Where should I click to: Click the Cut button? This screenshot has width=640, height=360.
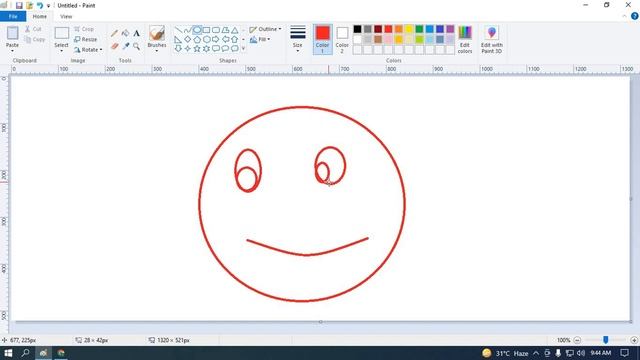pyautogui.click(x=33, y=29)
